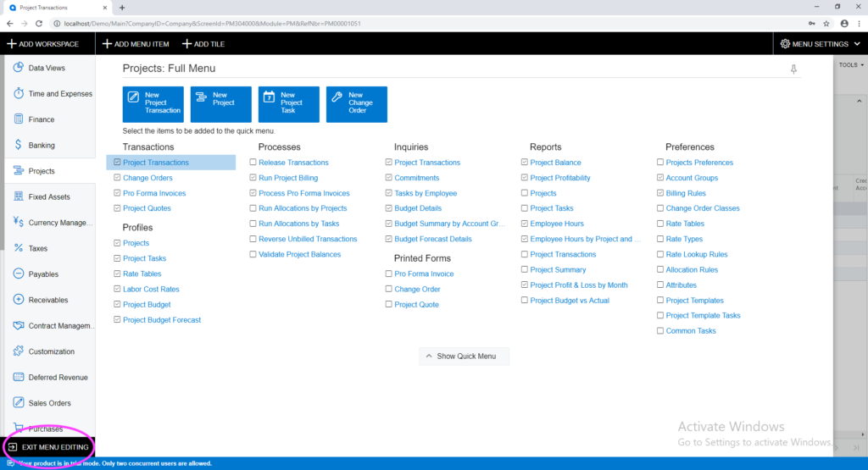Open the Finance workspace

tap(42, 119)
